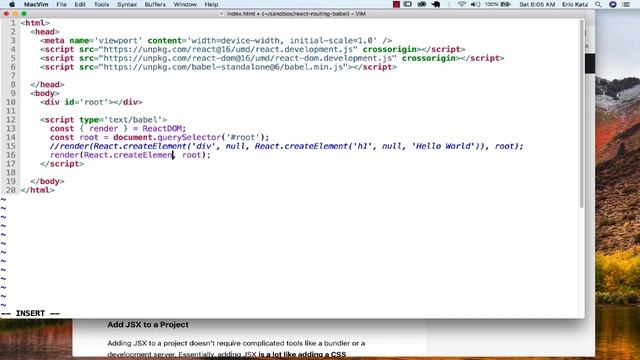Click the </body> closing tag
640x360 pixels.
tap(47, 181)
